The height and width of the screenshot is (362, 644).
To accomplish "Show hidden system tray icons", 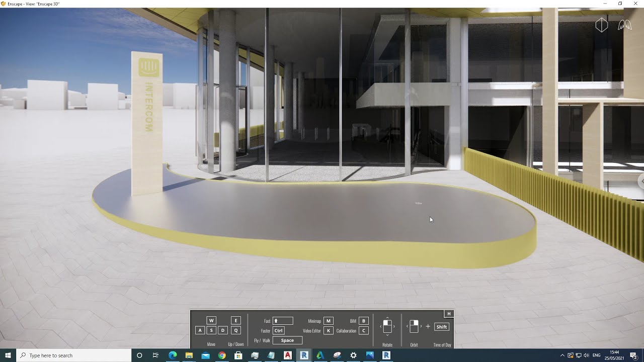I will pyautogui.click(x=562, y=355).
